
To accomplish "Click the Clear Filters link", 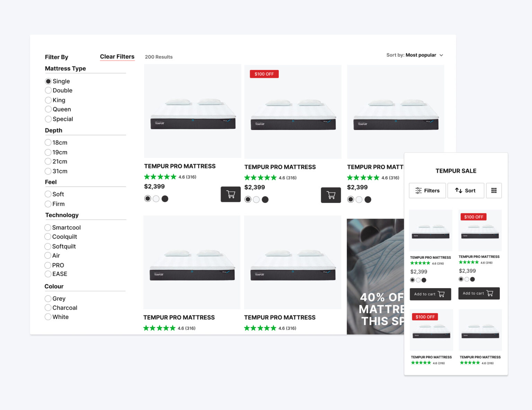I will pos(117,57).
